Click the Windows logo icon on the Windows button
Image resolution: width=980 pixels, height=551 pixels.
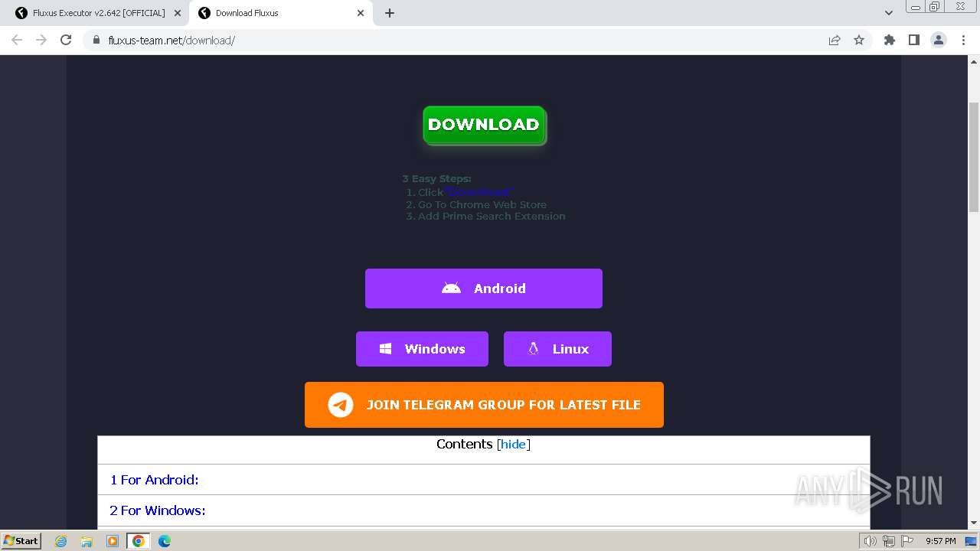pos(386,349)
